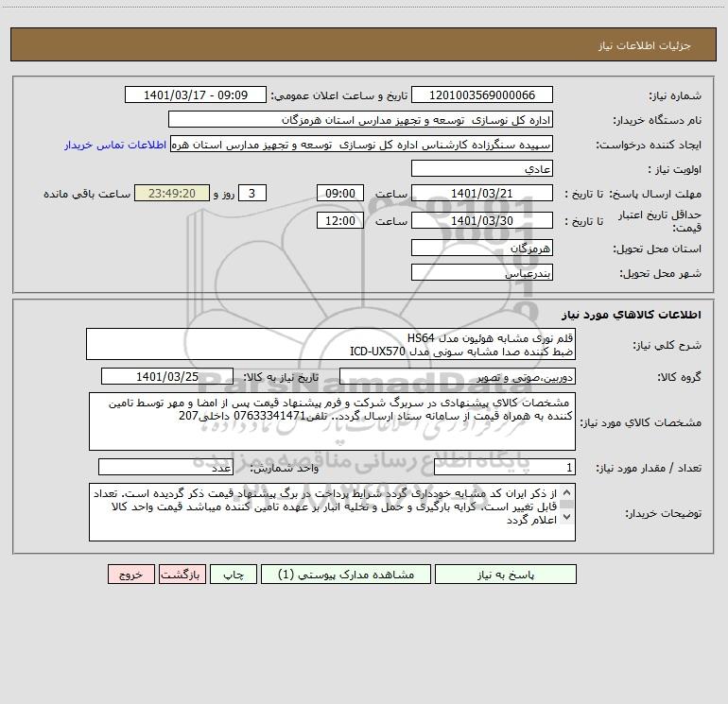The width and height of the screenshot is (728, 704).
Task: Select the شماره نیاز field 1201003569000066
Action: 482,94
